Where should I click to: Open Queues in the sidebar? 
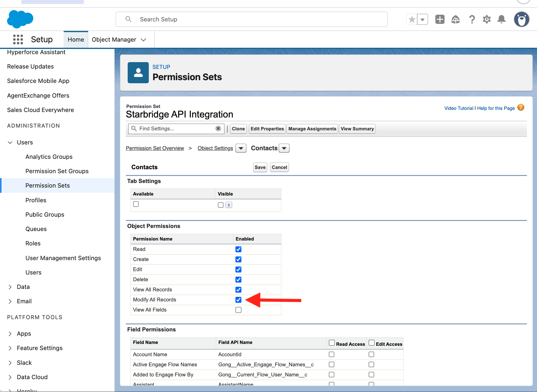pos(36,229)
